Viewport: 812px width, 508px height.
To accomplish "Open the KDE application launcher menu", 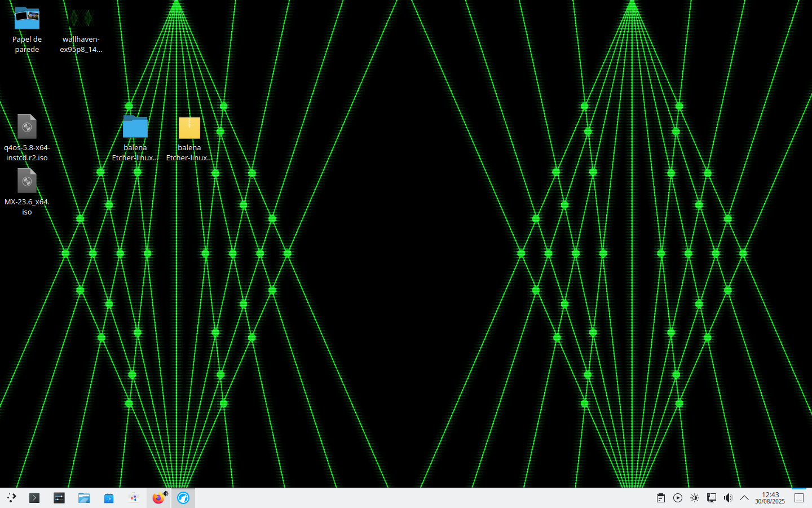I will [11, 498].
